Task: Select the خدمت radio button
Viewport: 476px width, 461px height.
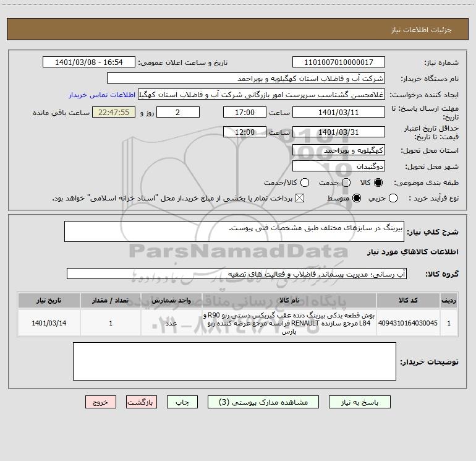Action: pos(346,183)
